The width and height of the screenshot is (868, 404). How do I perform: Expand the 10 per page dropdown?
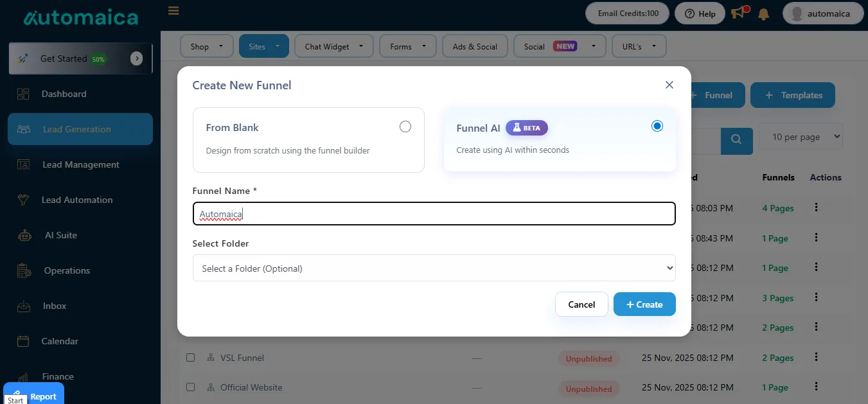(800, 137)
